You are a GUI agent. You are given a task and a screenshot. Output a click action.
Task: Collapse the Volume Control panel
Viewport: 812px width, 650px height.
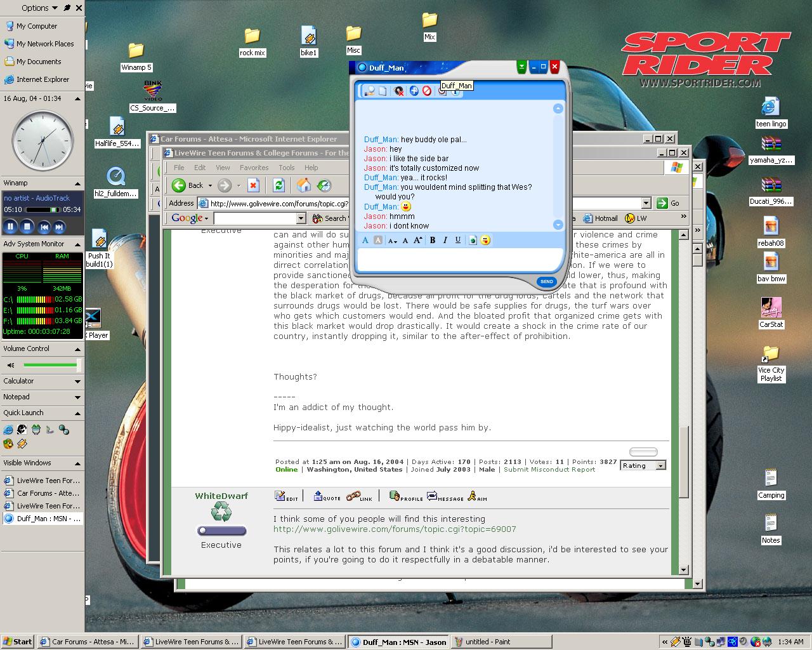point(78,349)
